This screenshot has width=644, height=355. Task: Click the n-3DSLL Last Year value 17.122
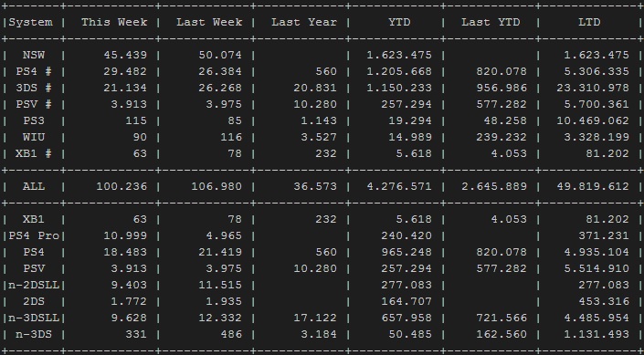(315, 318)
